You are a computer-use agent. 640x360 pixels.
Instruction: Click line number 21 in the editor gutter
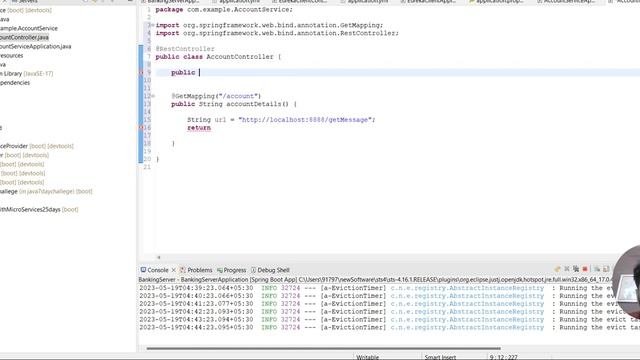click(147, 167)
